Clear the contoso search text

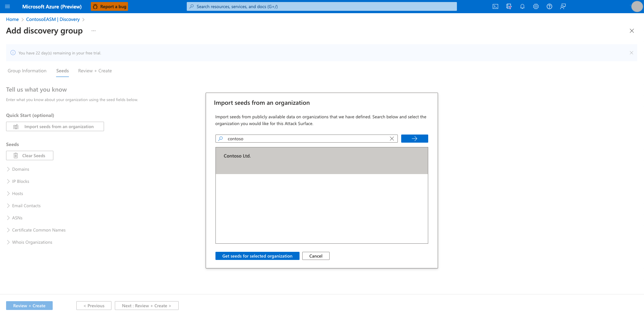click(x=392, y=139)
